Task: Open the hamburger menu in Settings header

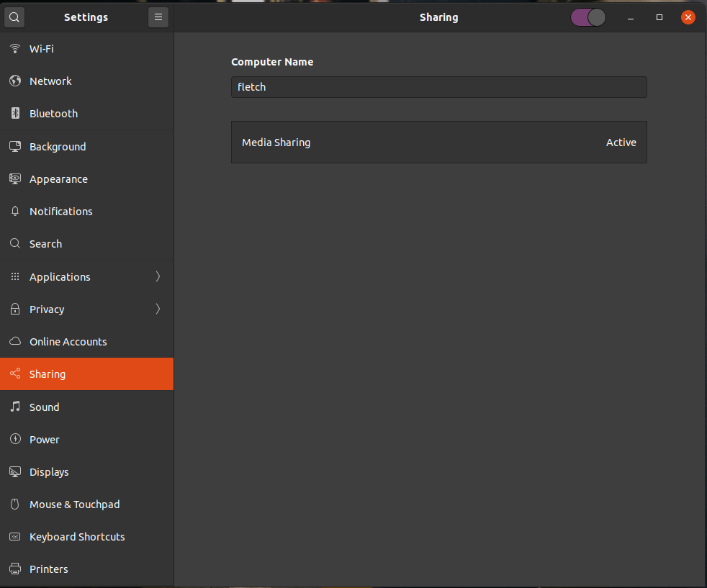Action: 158,17
